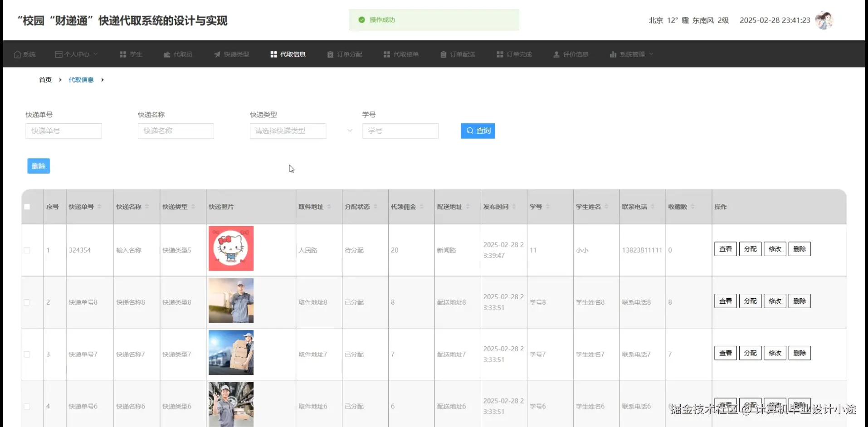The image size is (868, 427).
Task: Check the row 快递单号6 checkbox
Action: [x=27, y=407]
